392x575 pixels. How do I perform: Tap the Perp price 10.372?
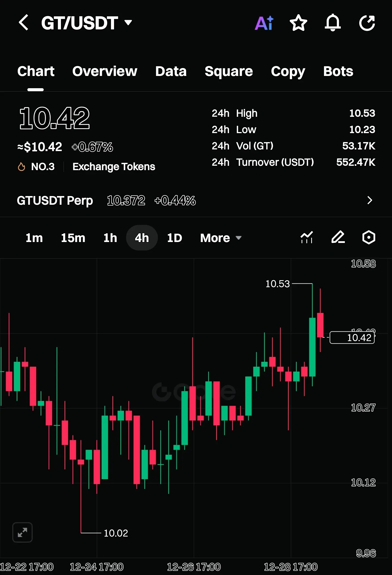pyautogui.click(x=126, y=201)
